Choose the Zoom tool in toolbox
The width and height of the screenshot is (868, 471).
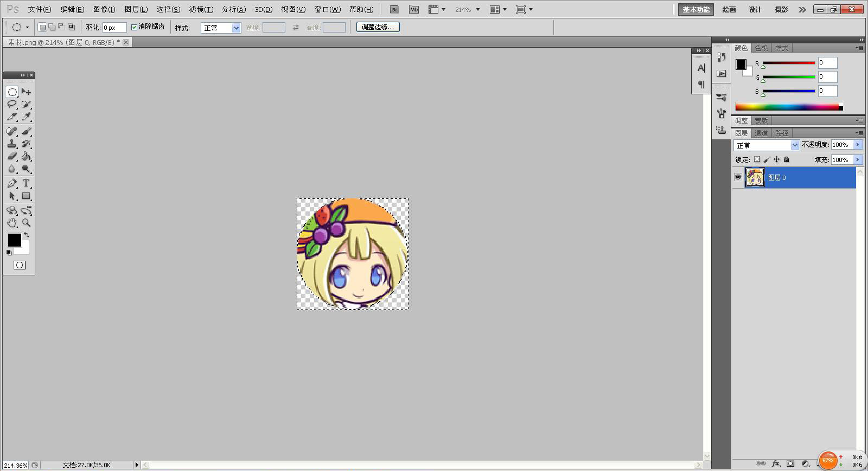point(26,222)
